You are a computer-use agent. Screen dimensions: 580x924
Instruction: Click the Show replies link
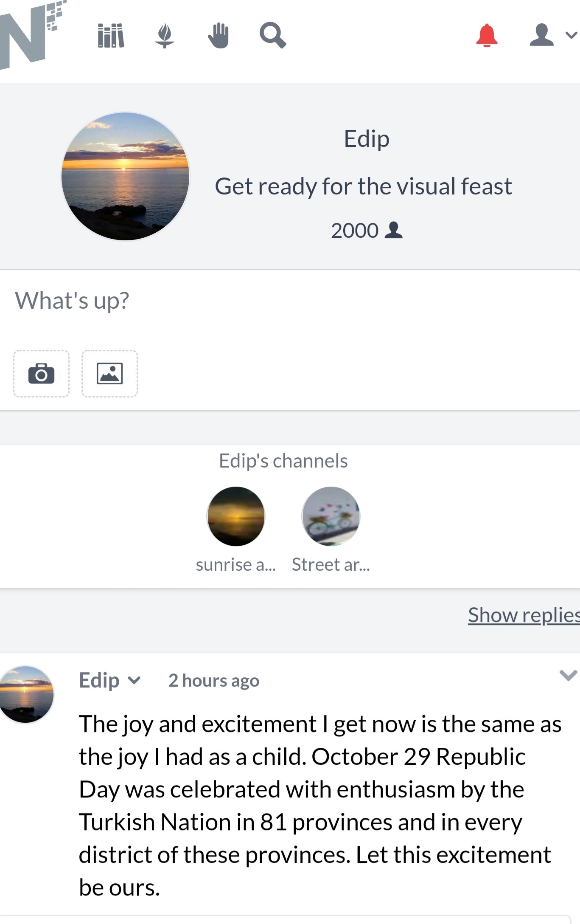tap(524, 615)
